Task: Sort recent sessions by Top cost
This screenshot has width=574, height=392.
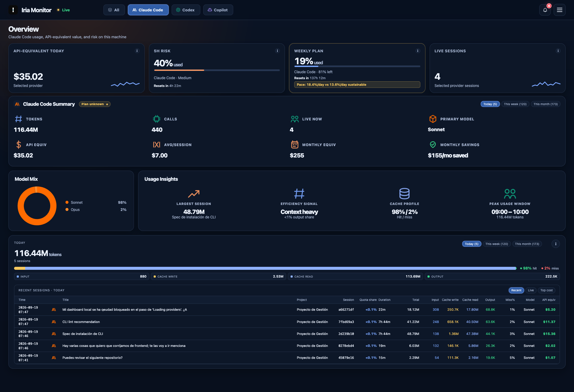Action: (x=546, y=290)
